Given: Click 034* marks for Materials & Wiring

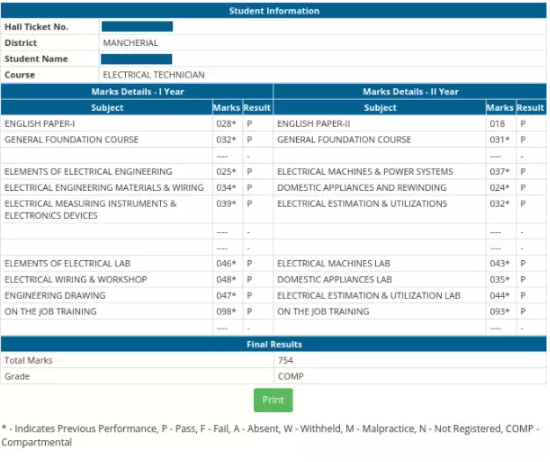Looking at the screenshot, I should coord(226,188).
